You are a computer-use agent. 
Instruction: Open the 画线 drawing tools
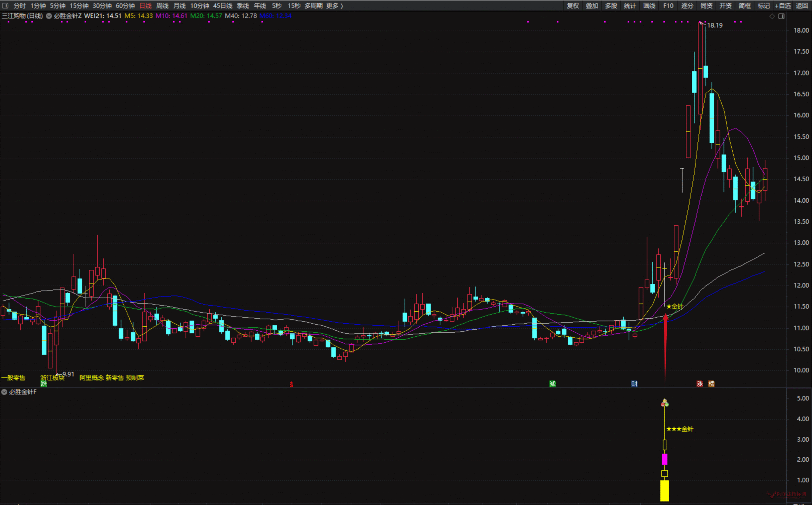coord(649,6)
